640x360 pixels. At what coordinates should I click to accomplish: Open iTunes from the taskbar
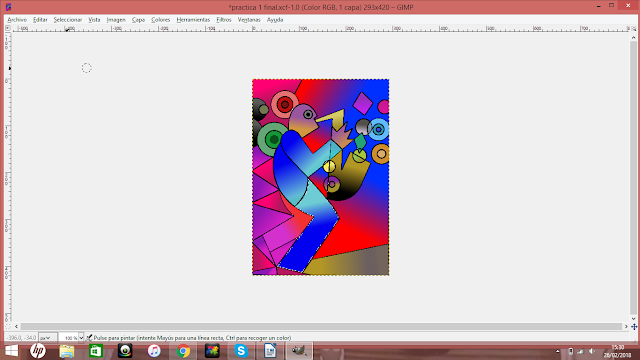[x=154, y=351]
